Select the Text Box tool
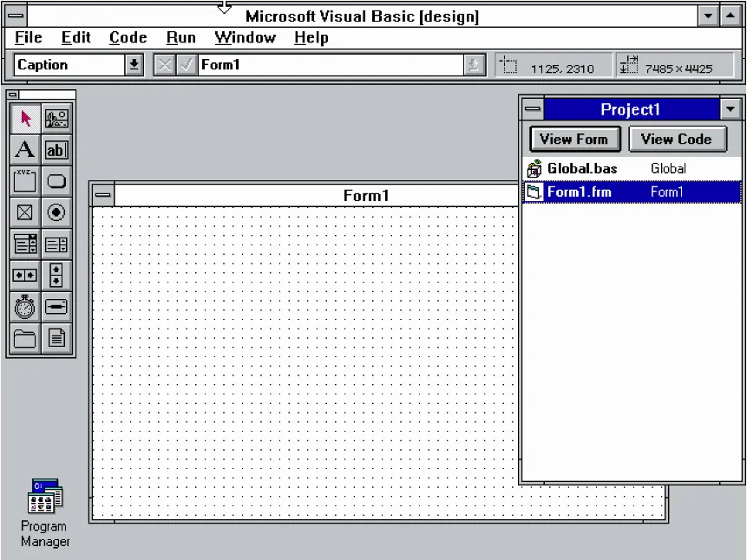747x560 pixels. 56,150
